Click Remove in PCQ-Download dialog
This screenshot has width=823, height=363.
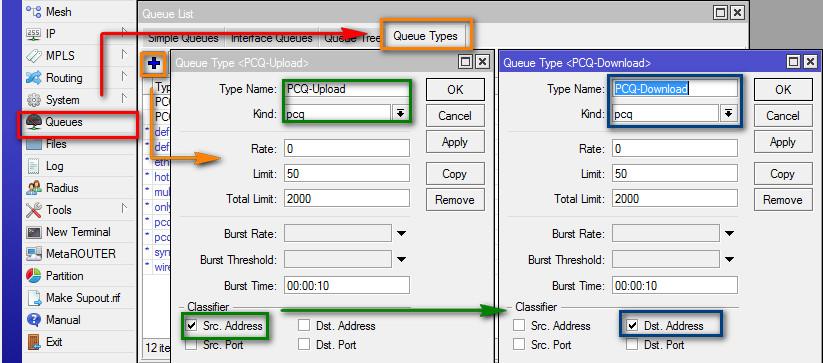(x=783, y=200)
